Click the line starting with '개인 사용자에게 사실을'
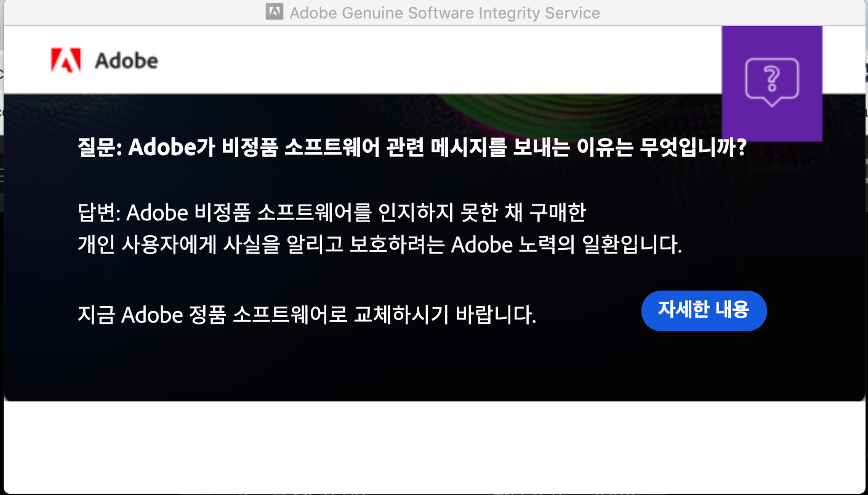 tap(380, 245)
